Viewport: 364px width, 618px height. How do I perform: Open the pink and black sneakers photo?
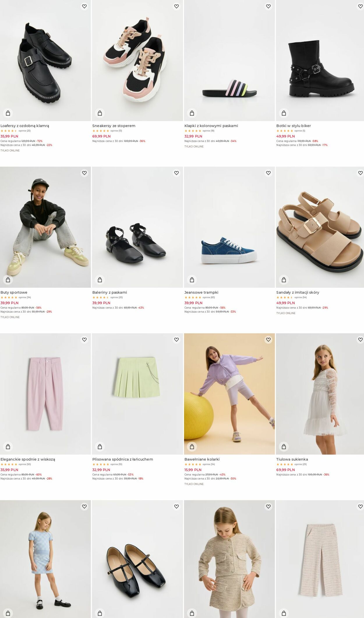137,60
